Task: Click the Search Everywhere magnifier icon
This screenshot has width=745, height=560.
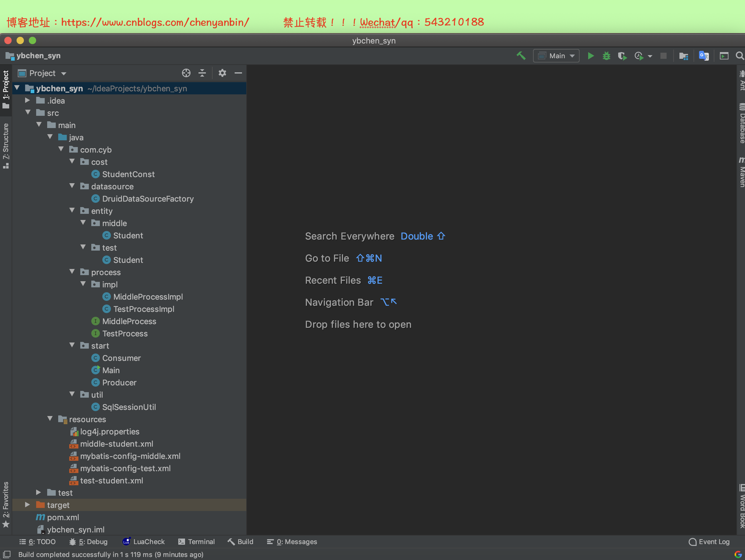Action: pos(739,56)
